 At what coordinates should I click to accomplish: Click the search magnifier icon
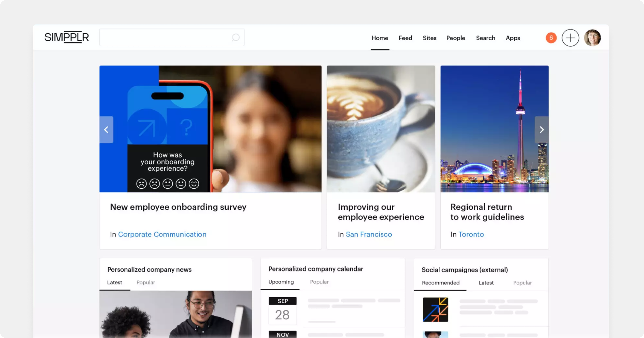236,37
